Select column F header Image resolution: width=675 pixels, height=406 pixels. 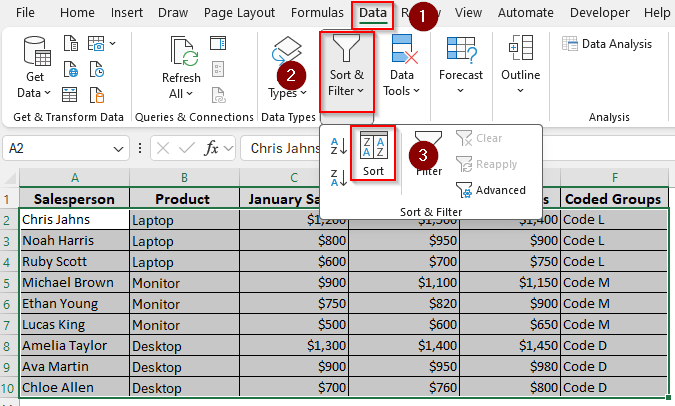coord(614,177)
